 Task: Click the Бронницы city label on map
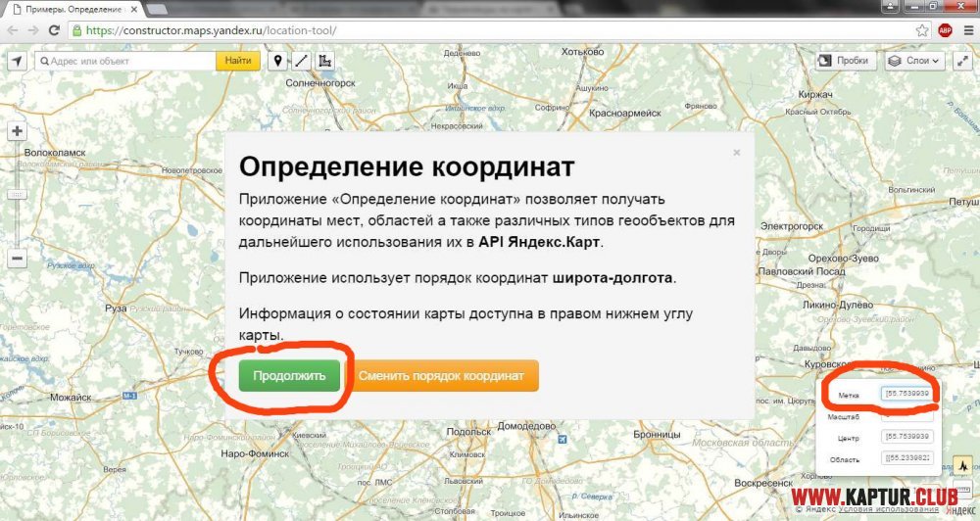pos(657,434)
